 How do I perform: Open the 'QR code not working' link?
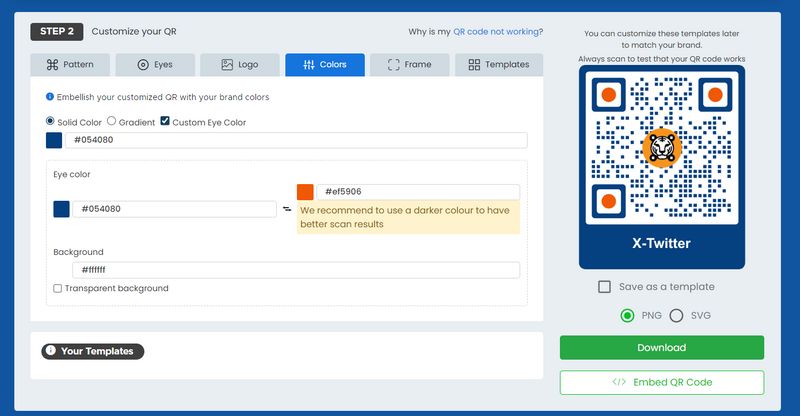[496, 32]
